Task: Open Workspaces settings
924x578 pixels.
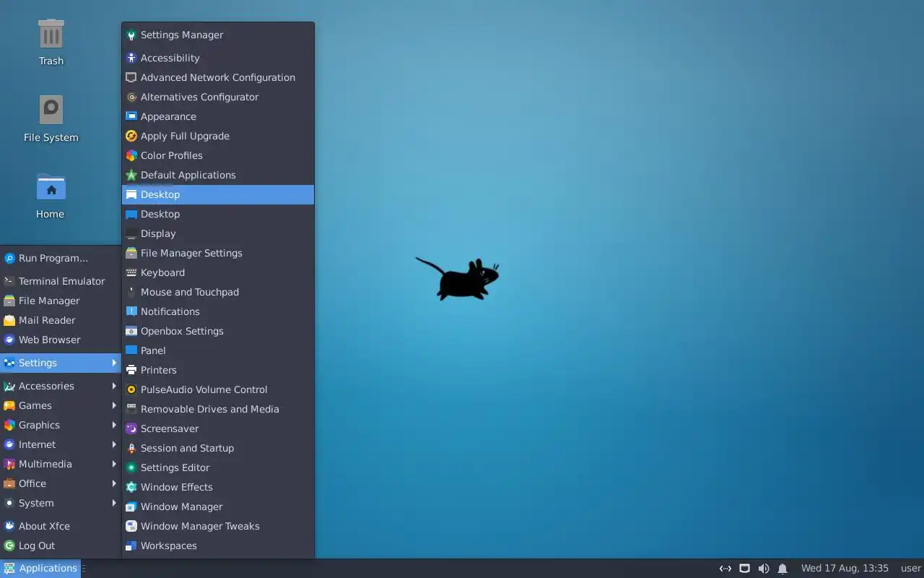Action: pyautogui.click(x=218, y=545)
